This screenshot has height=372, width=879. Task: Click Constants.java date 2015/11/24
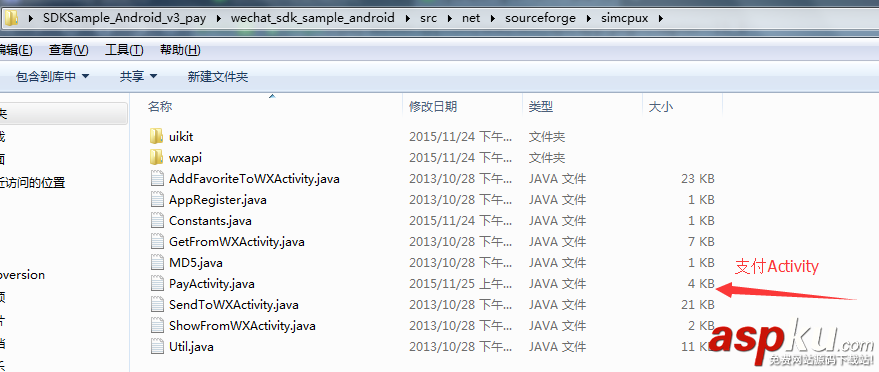click(x=461, y=221)
